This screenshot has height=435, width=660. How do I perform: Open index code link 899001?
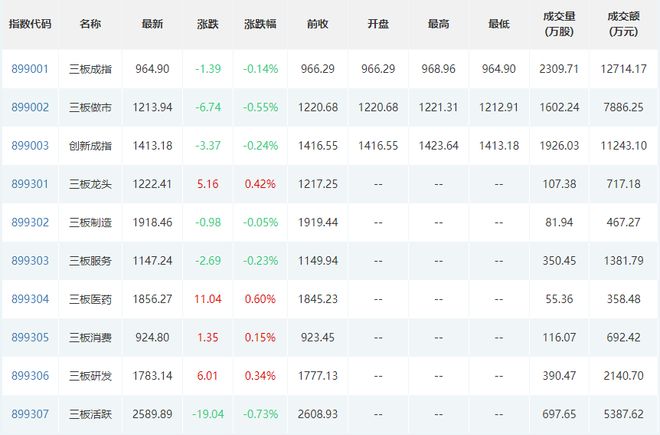tap(30, 69)
